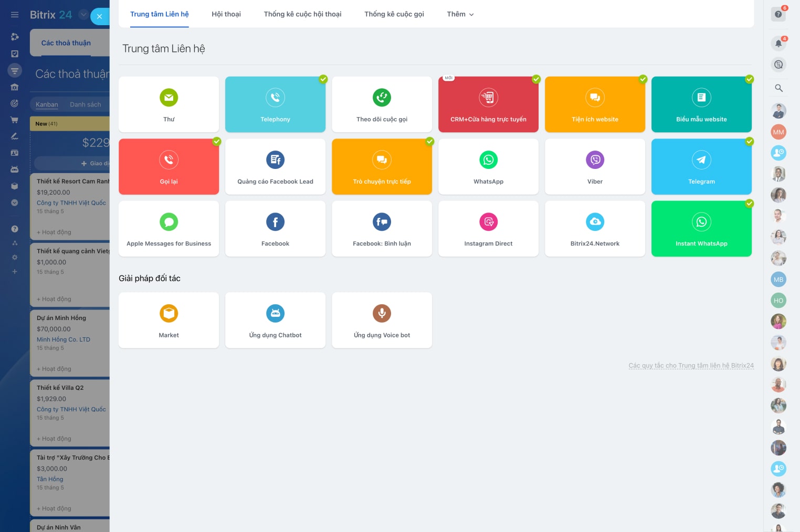Open the notifications bell icon
Screen dimensions: 800x532
[x=778, y=44]
